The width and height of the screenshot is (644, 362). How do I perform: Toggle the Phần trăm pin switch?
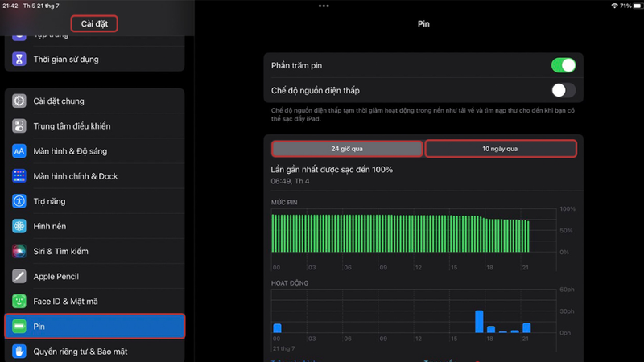563,65
